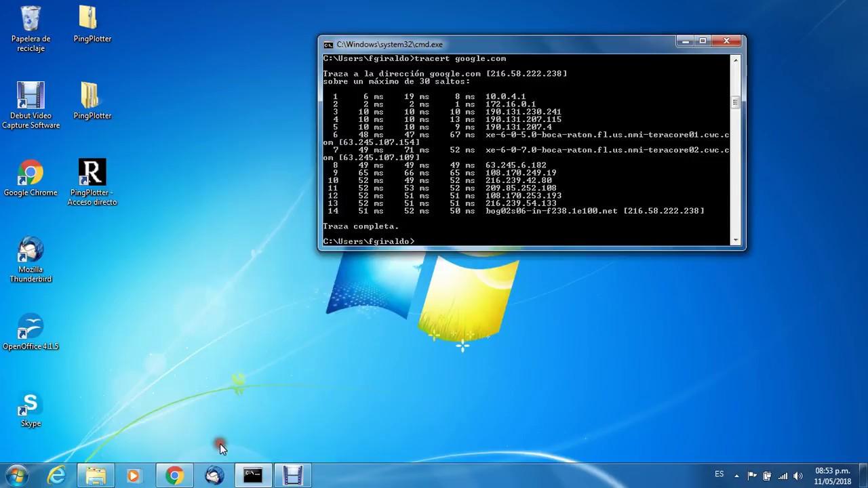Image resolution: width=868 pixels, height=488 pixels.
Task: Open Windows Explorer from the taskbar
Action: (x=96, y=475)
